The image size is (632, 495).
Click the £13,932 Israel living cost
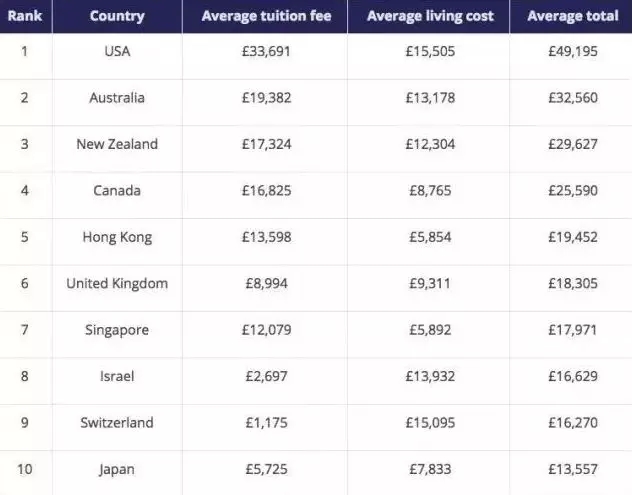point(430,376)
